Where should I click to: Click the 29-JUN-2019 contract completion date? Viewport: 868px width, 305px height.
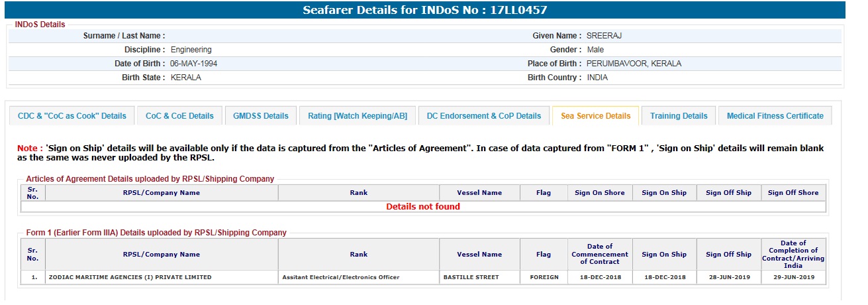click(x=793, y=277)
